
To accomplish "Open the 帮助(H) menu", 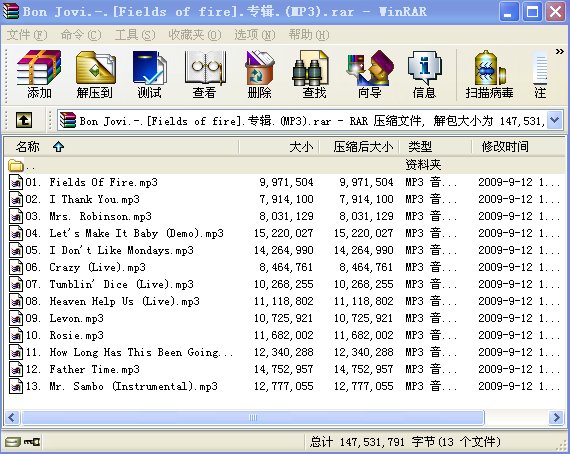I will coord(309,35).
